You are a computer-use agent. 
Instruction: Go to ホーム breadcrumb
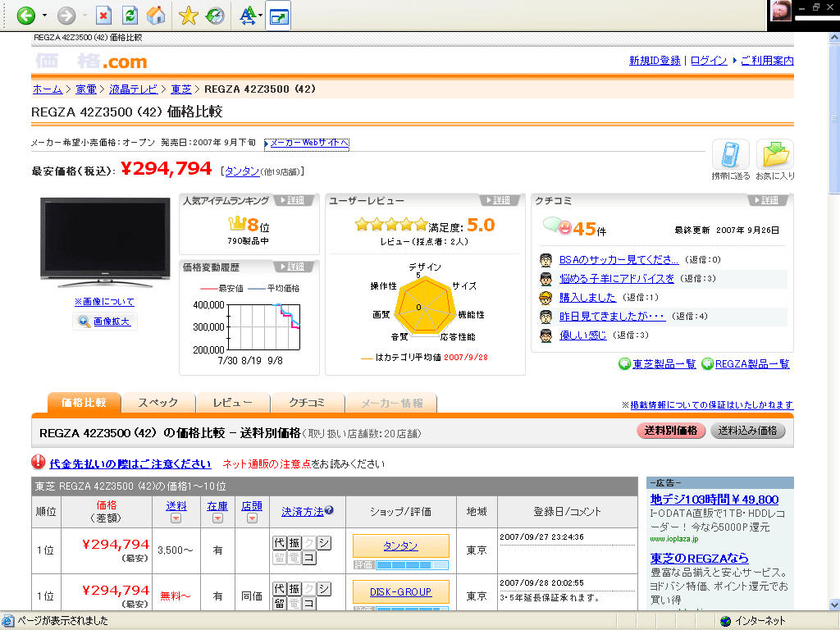click(48, 89)
